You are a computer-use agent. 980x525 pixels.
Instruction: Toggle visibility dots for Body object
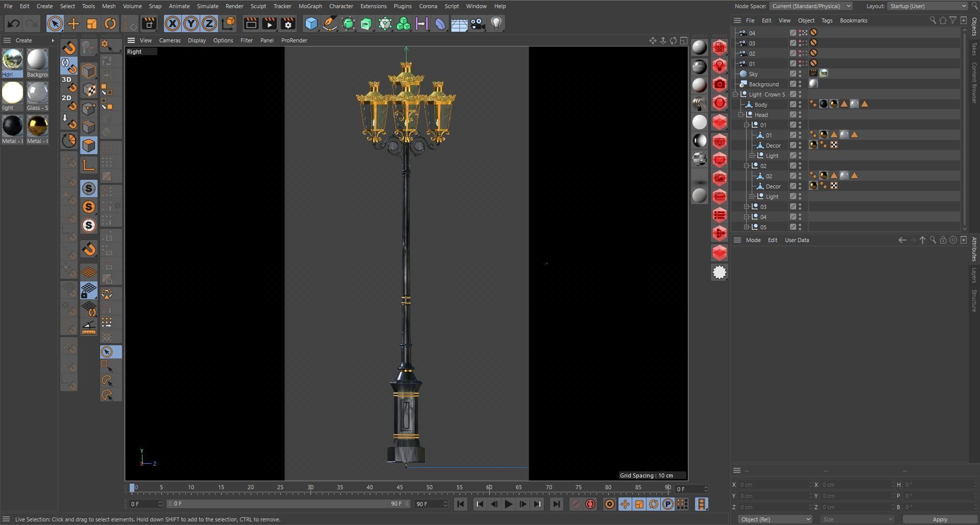tap(800, 104)
